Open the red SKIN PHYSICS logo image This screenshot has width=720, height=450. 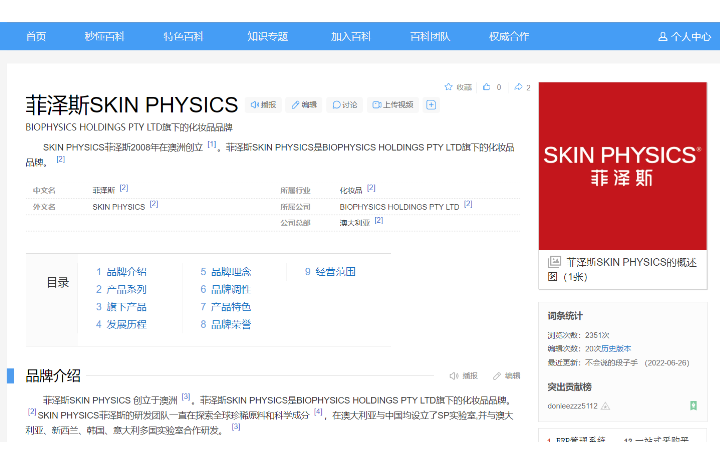click(623, 166)
